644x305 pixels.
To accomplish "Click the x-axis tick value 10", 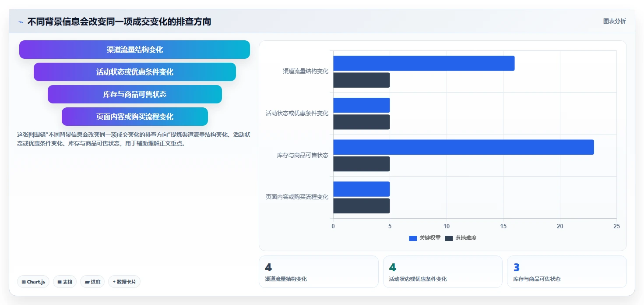I will point(447,226).
